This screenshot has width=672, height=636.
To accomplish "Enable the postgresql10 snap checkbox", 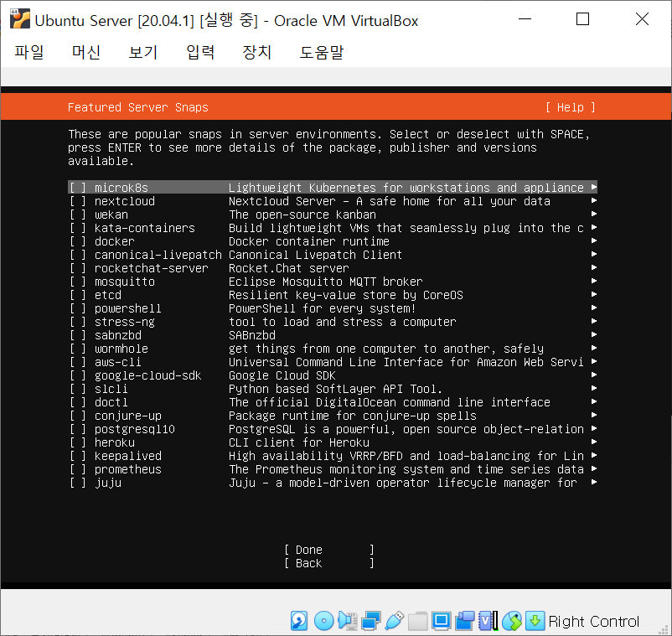I will (x=78, y=429).
